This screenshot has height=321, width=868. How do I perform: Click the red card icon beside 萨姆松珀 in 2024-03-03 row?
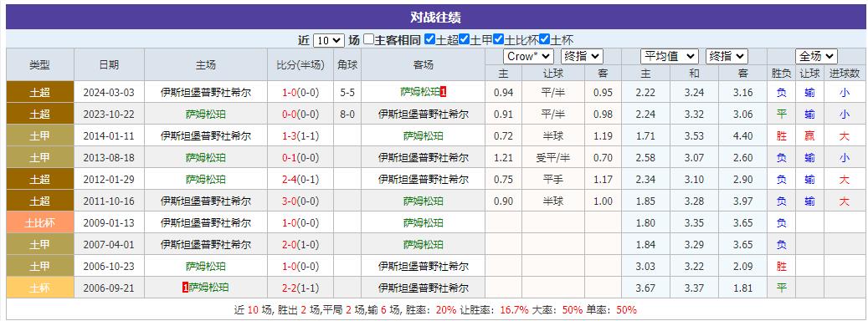pos(444,92)
